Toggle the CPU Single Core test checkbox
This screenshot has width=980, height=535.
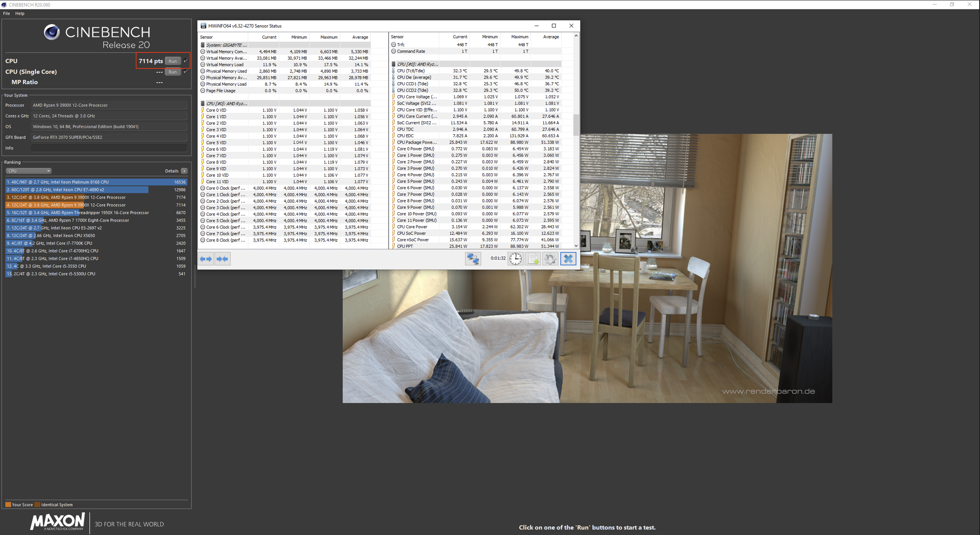pos(186,71)
